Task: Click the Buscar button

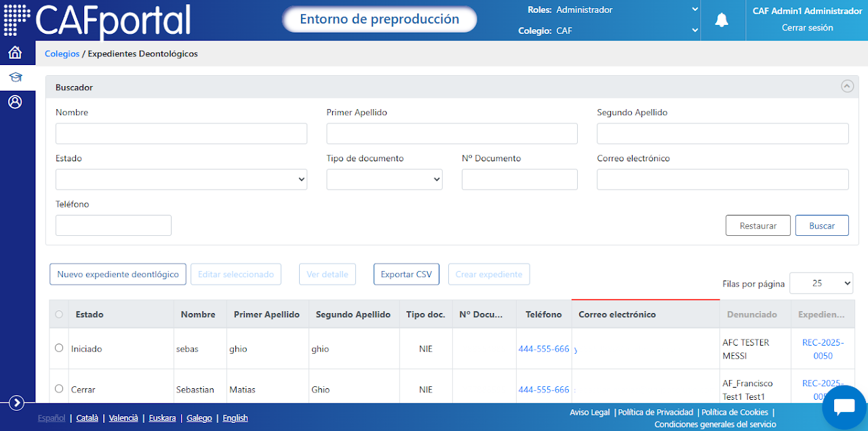Action: (x=822, y=226)
